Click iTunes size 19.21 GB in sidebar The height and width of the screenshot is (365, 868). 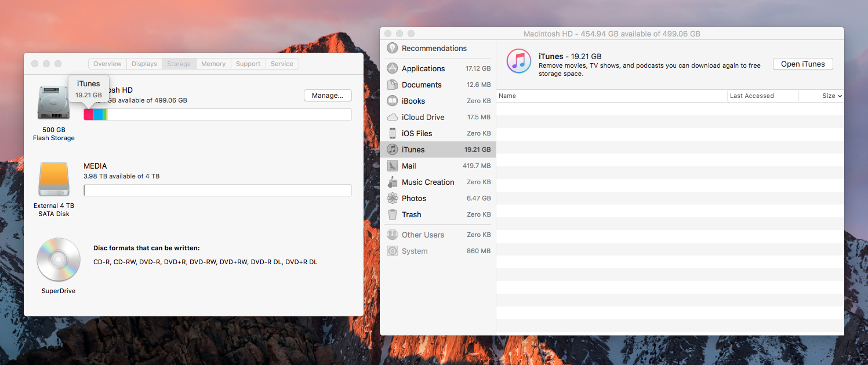478,149
